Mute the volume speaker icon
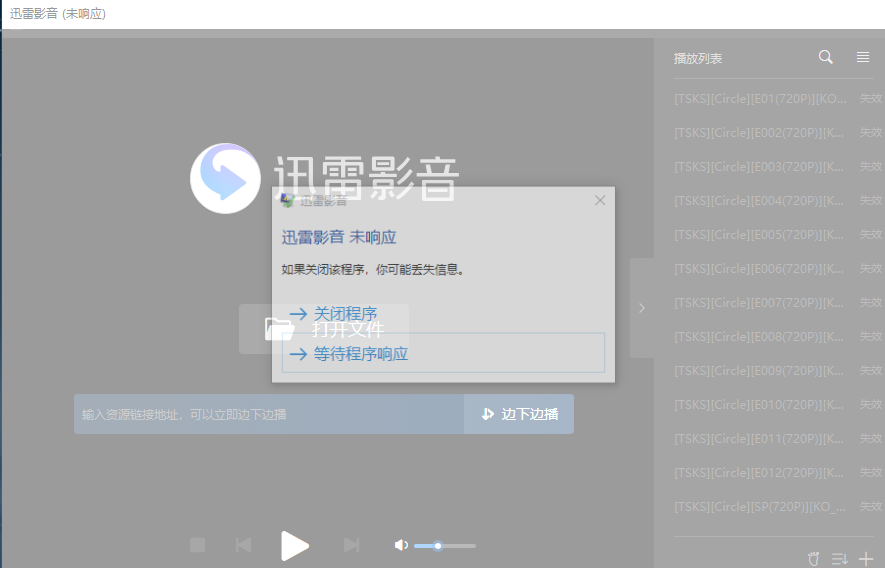Viewport: 885px width, 568px height. 401,545
